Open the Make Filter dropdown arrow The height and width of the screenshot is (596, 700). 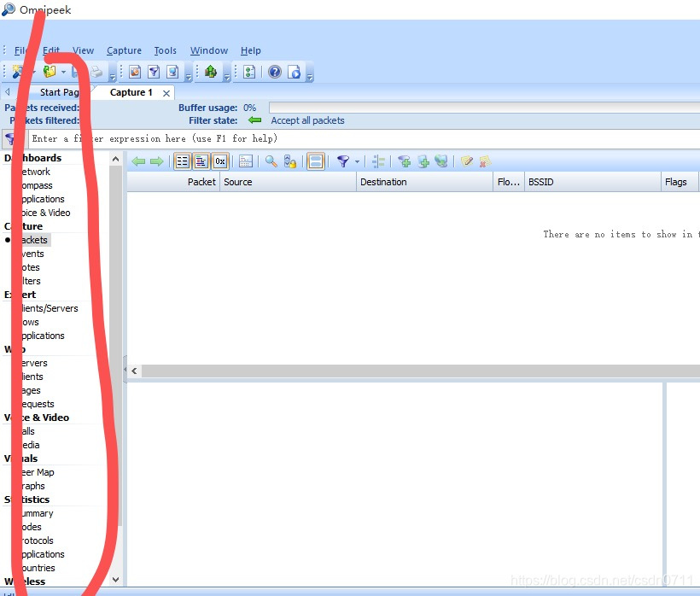pyautogui.click(x=357, y=161)
